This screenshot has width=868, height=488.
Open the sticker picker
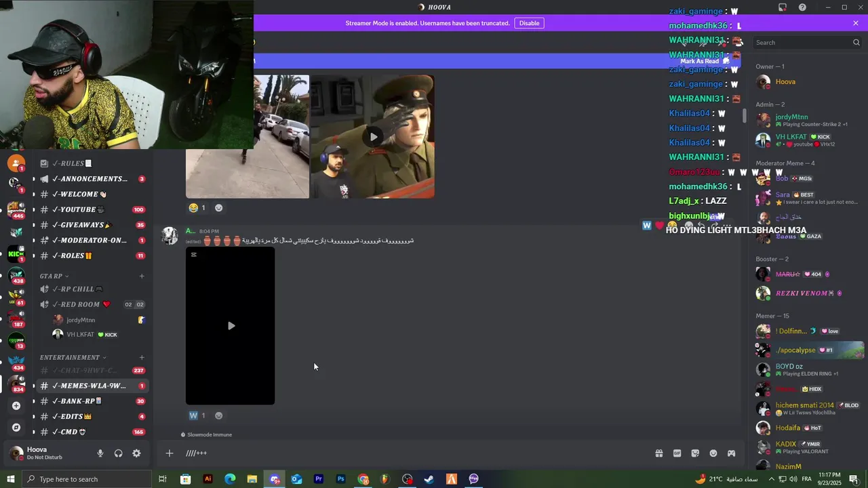coord(695,453)
